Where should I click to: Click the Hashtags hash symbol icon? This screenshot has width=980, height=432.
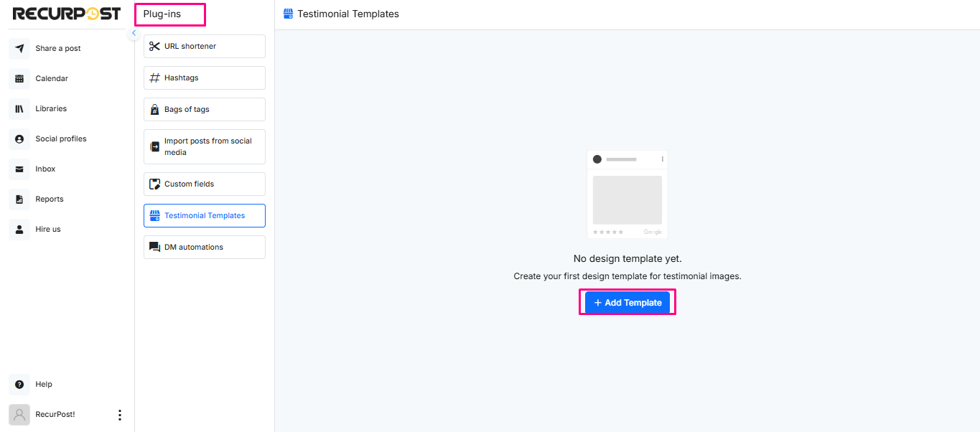tap(154, 78)
